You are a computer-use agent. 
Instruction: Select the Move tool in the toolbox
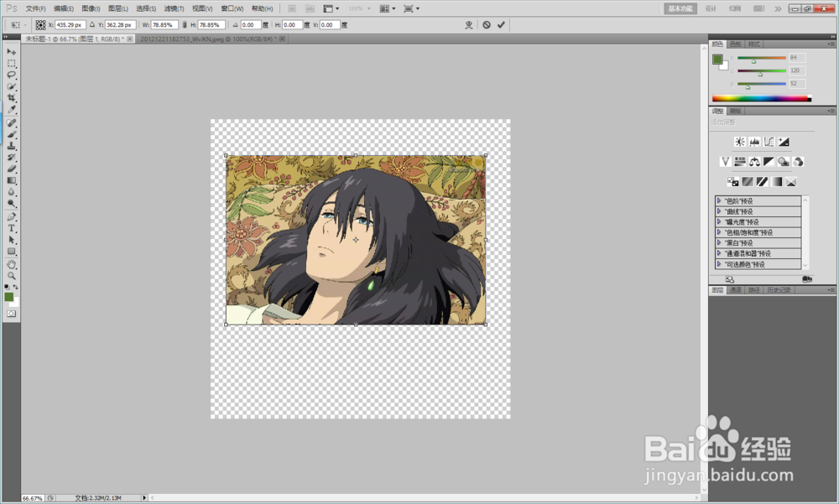[x=11, y=51]
